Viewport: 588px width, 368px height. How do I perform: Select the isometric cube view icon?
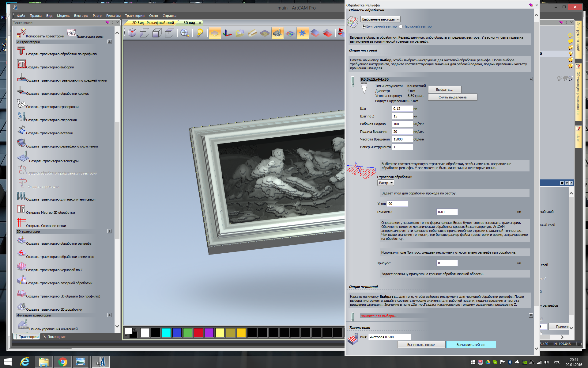(x=132, y=33)
